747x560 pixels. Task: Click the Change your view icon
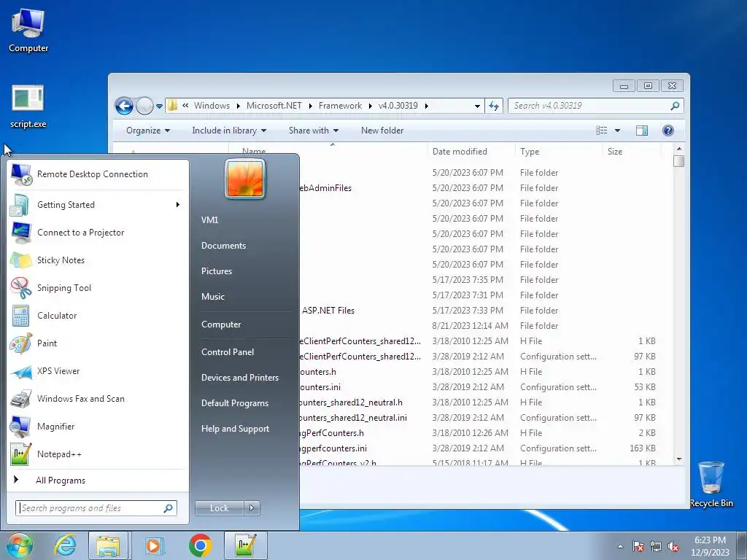(602, 131)
